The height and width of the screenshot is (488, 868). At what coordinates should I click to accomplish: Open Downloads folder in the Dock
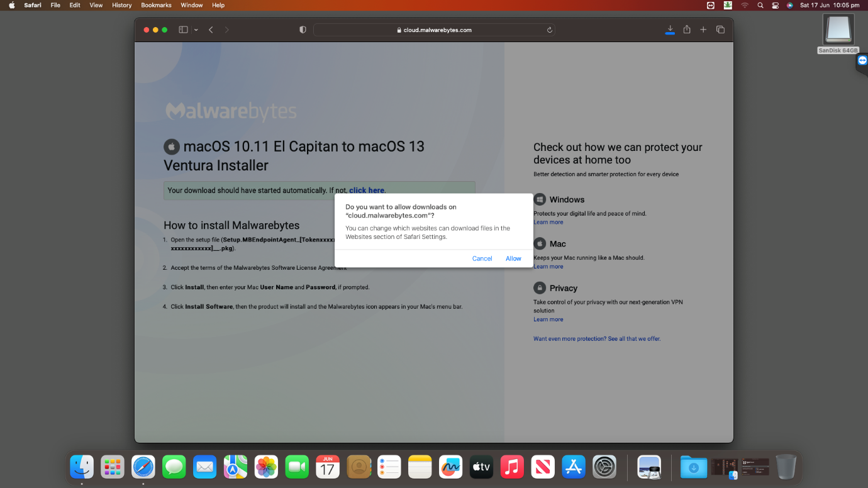point(694,467)
